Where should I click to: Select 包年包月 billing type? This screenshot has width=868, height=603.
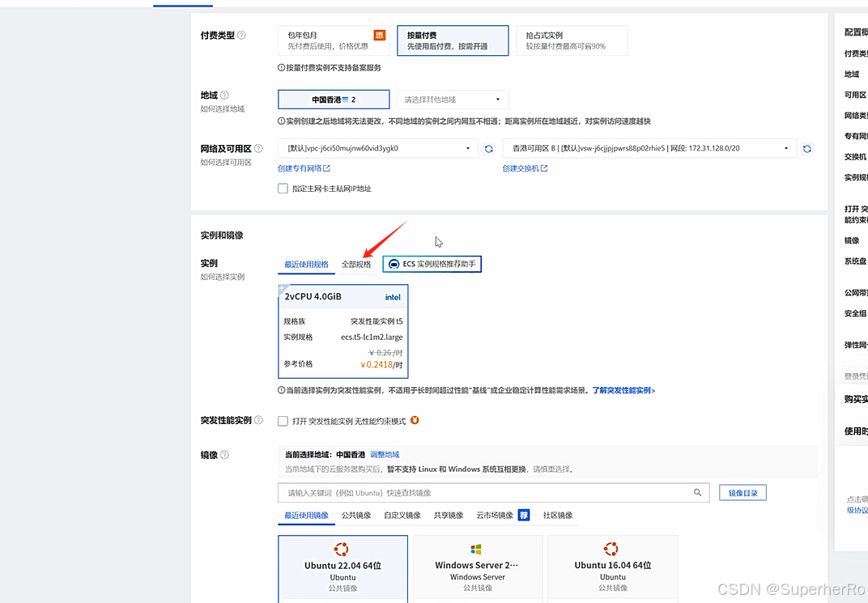click(334, 40)
